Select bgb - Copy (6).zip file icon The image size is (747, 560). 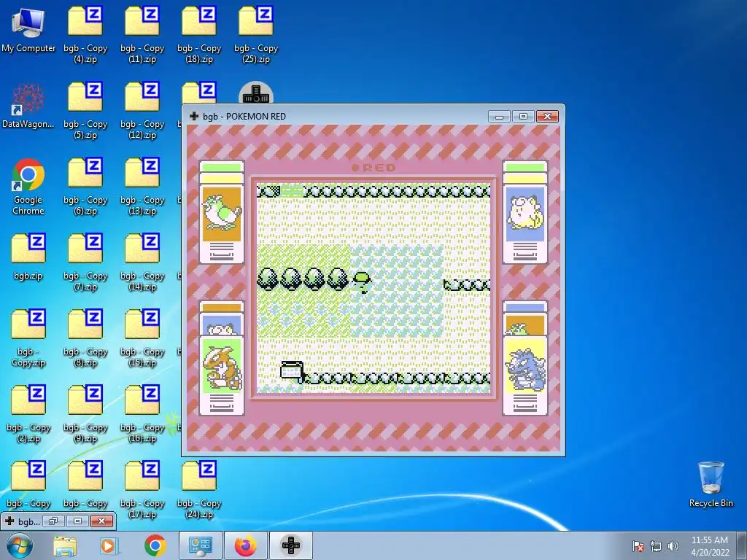pyautogui.click(x=85, y=187)
